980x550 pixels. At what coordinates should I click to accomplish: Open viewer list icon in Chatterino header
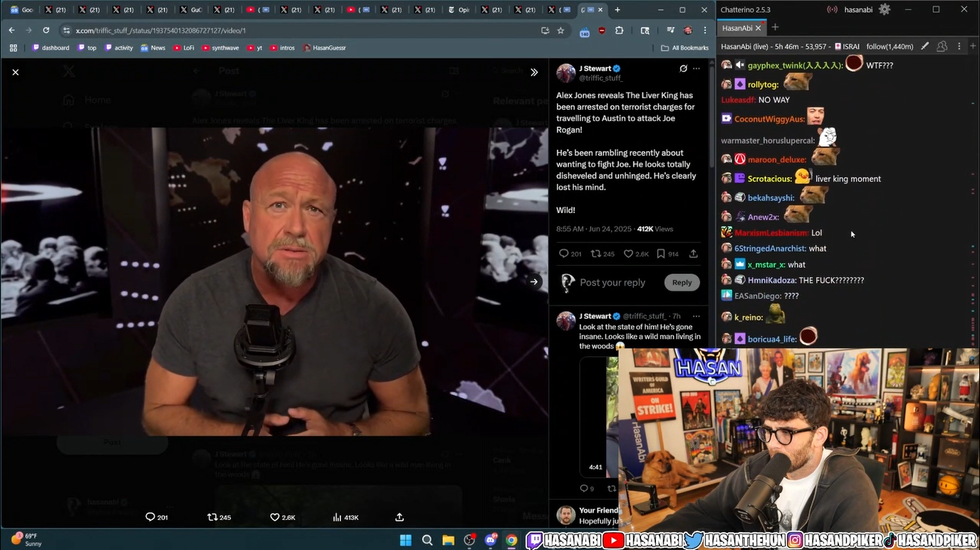(x=942, y=46)
